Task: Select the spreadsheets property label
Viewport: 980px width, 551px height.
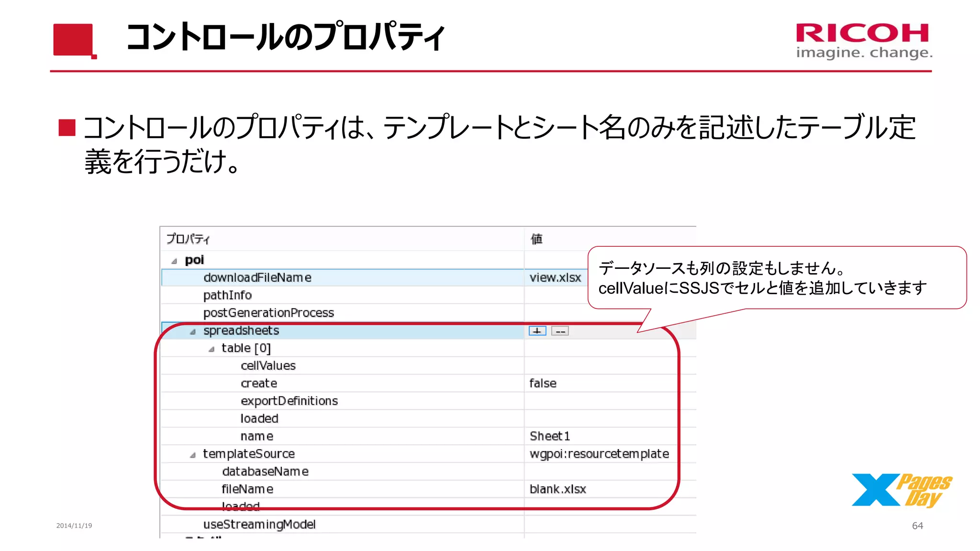Action: [241, 331]
